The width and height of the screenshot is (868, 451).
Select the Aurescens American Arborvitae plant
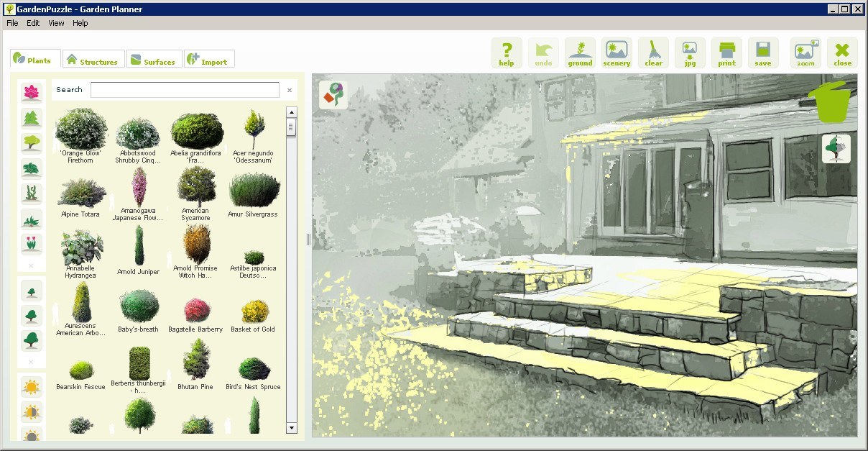80,309
